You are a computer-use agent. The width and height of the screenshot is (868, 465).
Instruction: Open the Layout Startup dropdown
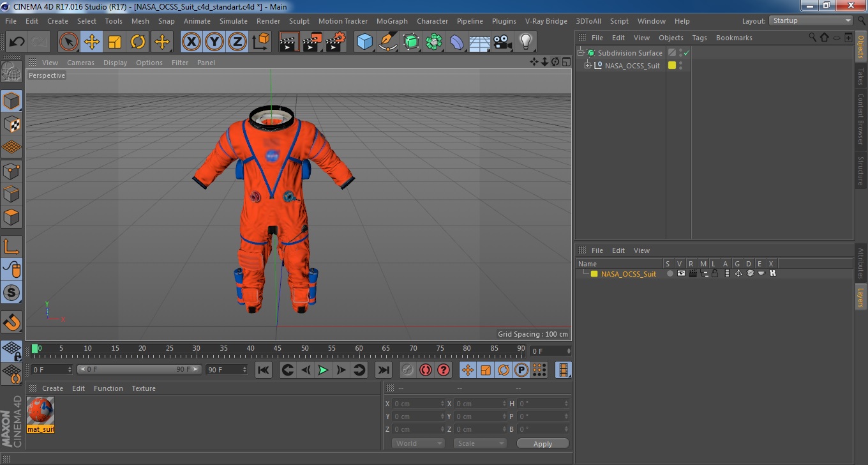811,21
